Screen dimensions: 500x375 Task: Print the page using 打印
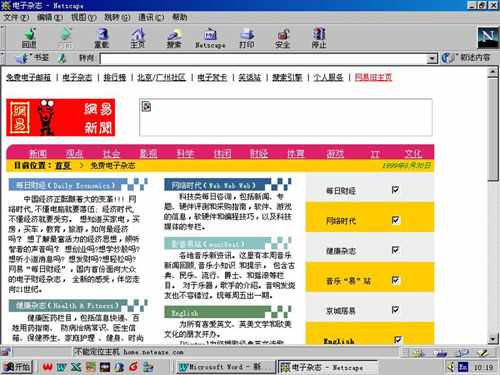[247, 38]
